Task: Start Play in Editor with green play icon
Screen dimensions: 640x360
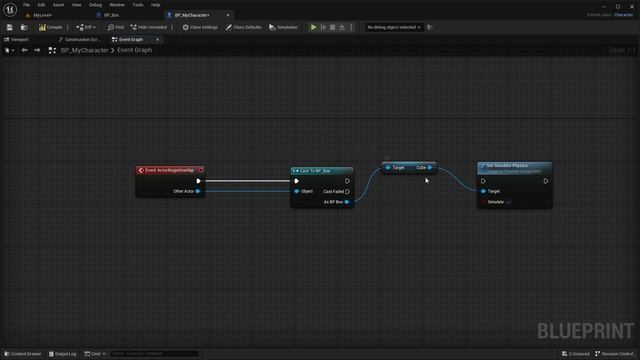Action: [x=313, y=27]
